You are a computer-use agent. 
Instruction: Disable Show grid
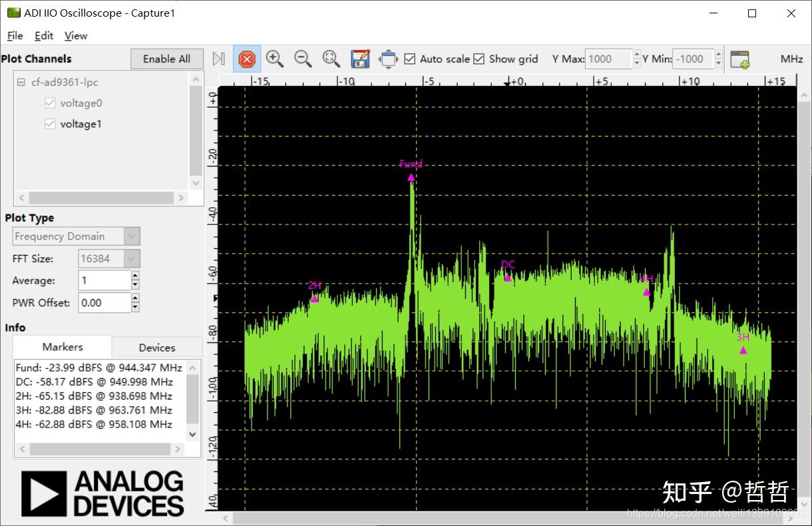pos(479,59)
